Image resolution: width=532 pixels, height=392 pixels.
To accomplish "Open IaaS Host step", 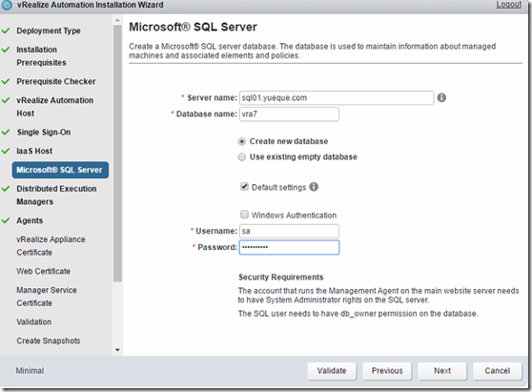I will [34, 151].
